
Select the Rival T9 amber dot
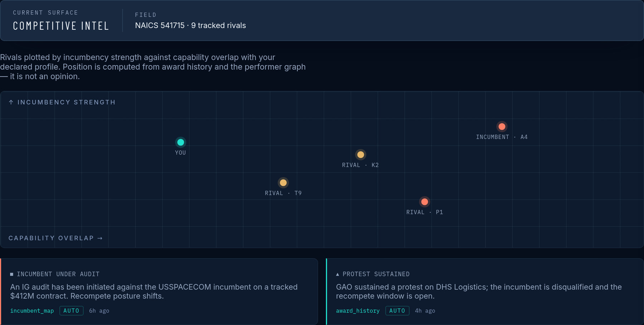283,183
